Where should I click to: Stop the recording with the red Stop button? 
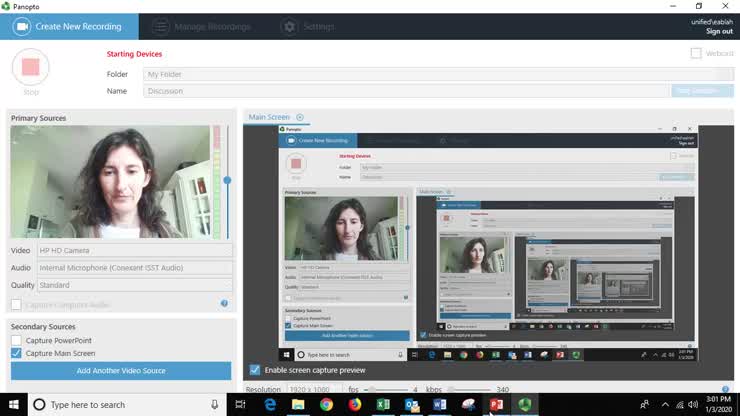[x=31, y=68]
